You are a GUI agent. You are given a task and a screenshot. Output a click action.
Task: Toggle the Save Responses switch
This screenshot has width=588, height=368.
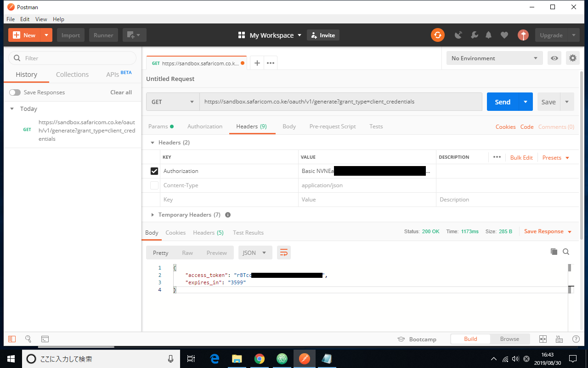coord(15,92)
